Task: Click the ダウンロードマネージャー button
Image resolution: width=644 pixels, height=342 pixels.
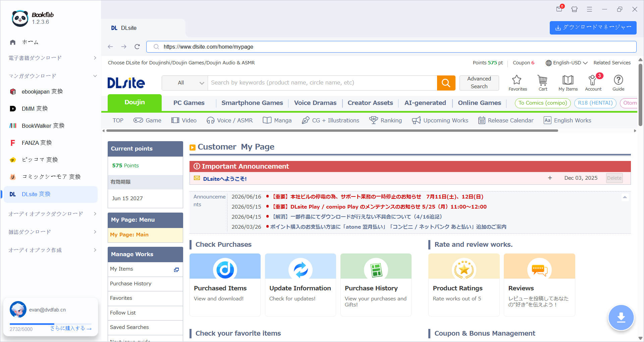Action: [593, 28]
